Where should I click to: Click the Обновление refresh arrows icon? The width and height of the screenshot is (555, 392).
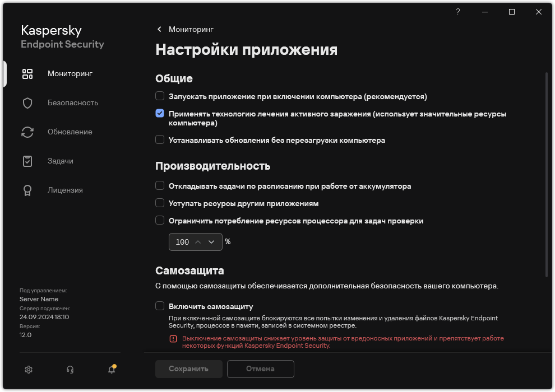(x=27, y=132)
